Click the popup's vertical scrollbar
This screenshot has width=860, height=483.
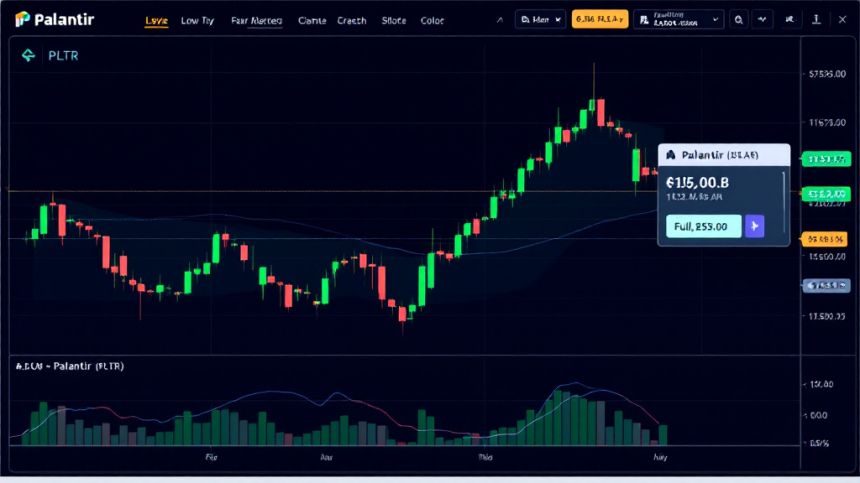(783, 202)
